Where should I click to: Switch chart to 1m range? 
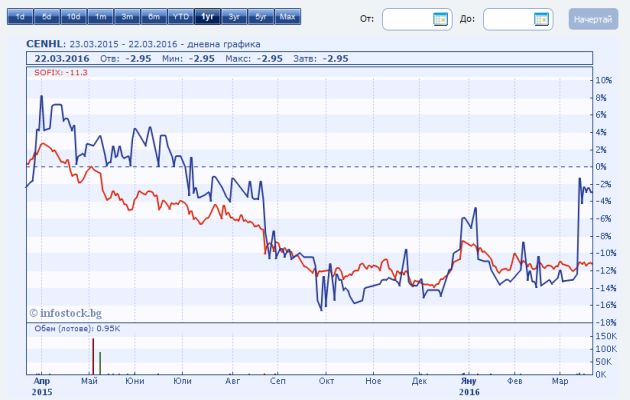click(100, 17)
